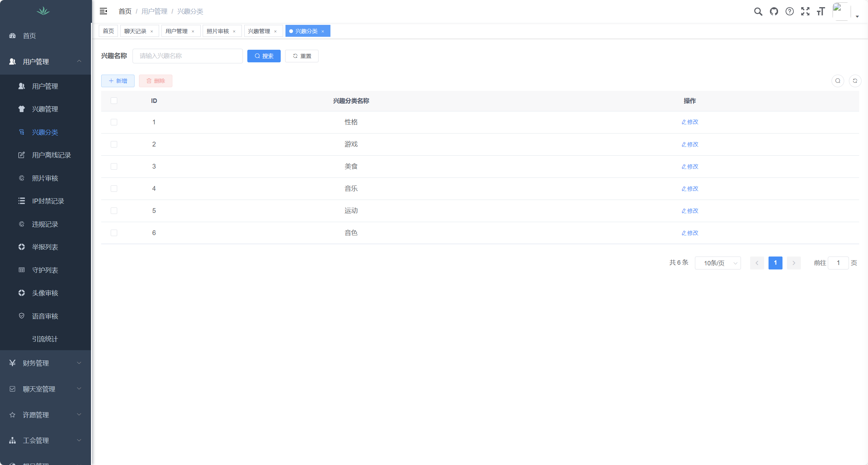This screenshot has height=465, width=868.
Task: Check the row for 音乐
Action: click(x=114, y=189)
